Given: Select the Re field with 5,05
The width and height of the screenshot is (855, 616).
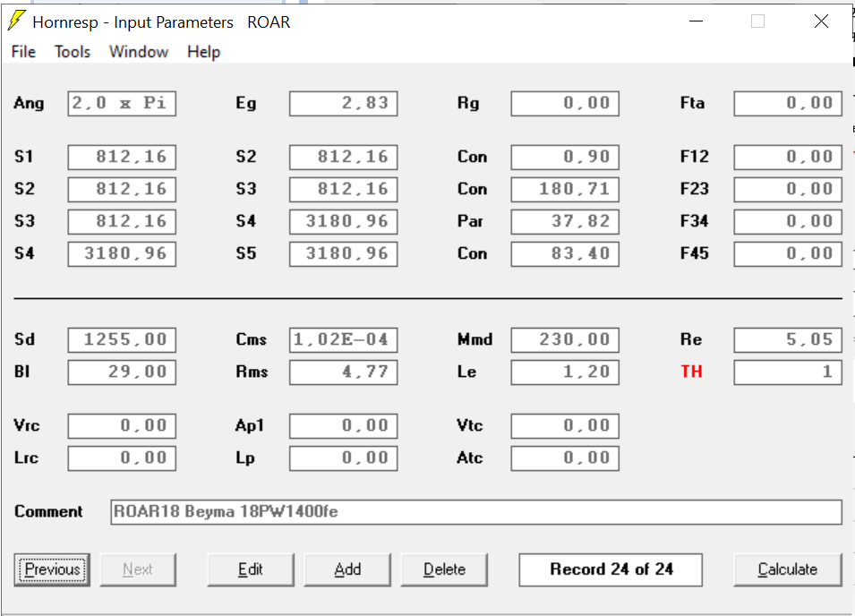Looking at the screenshot, I should pyautogui.click(x=788, y=339).
